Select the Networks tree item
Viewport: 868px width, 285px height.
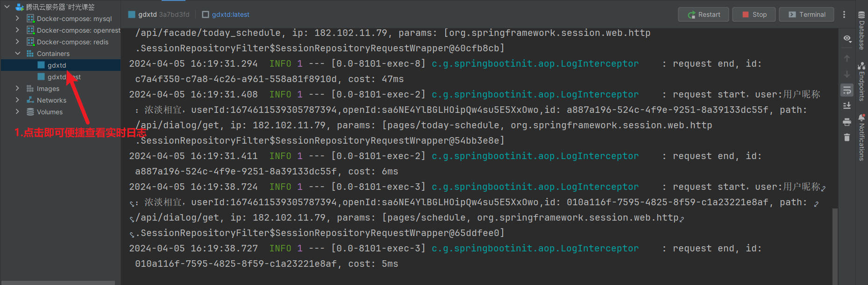tap(51, 100)
